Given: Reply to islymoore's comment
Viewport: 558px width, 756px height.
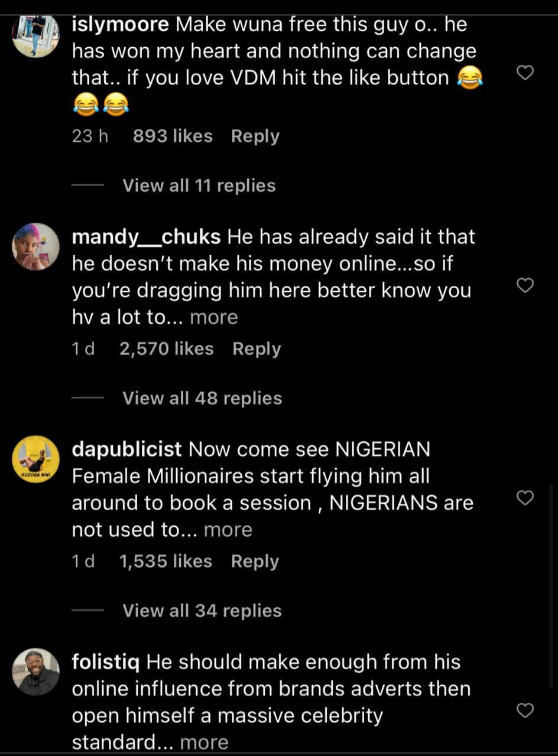Looking at the screenshot, I should 255,136.
